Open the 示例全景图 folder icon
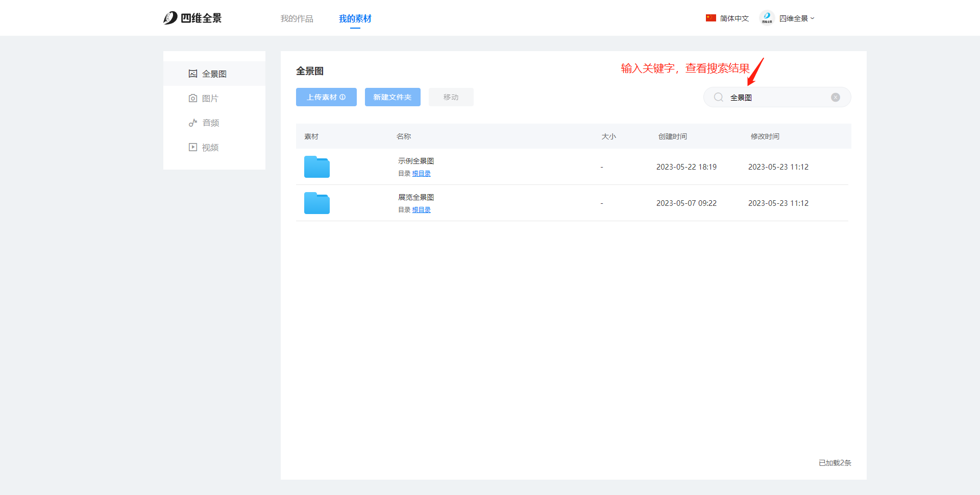Image resolution: width=980 pixels, height=495 pixels. 316,167
